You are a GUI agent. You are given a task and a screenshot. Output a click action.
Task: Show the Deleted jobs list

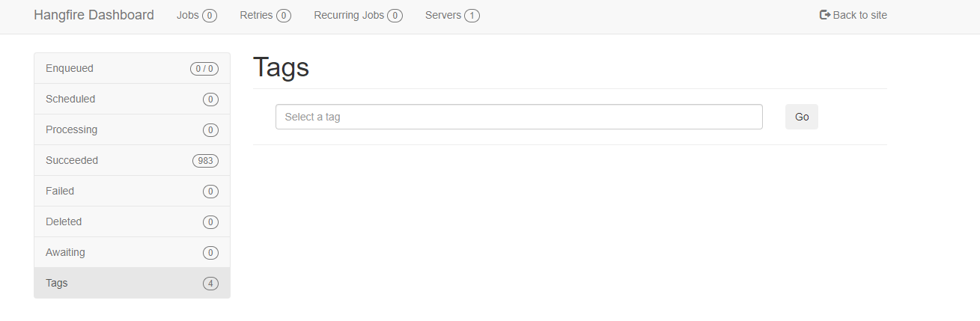[x=132, y=221]
